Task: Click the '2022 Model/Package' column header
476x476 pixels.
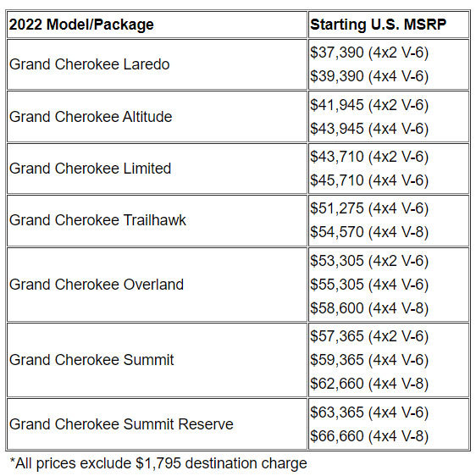Action: click(81, 25)
